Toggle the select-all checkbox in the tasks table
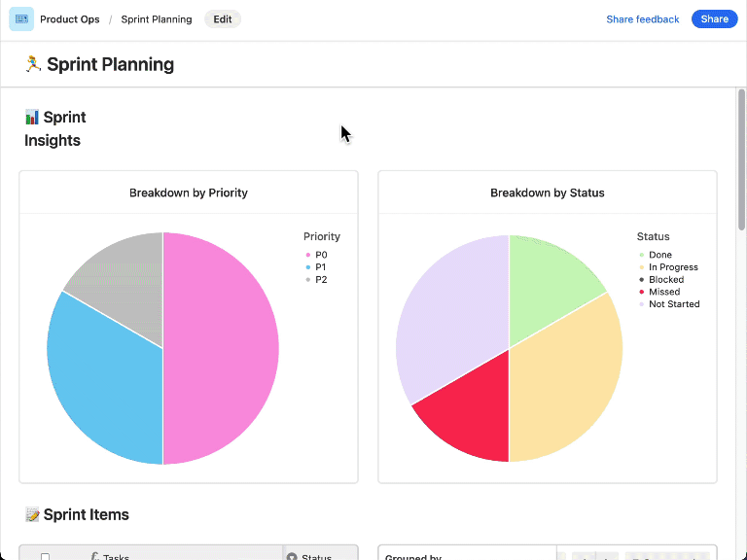The height and width of the screenshot is (560, 747). pyautogui.click(x=46, y=557)
